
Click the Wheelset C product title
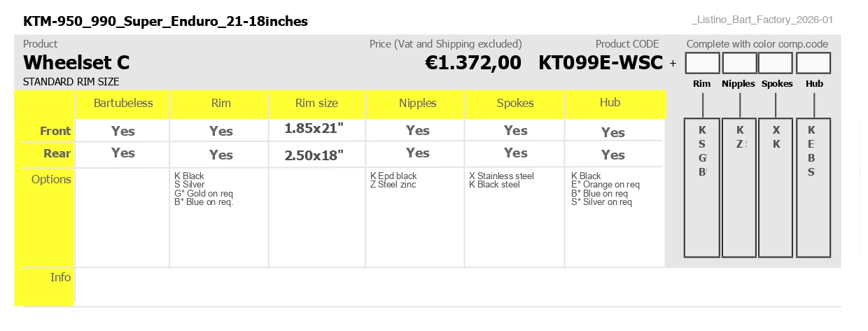click(76, 63)
